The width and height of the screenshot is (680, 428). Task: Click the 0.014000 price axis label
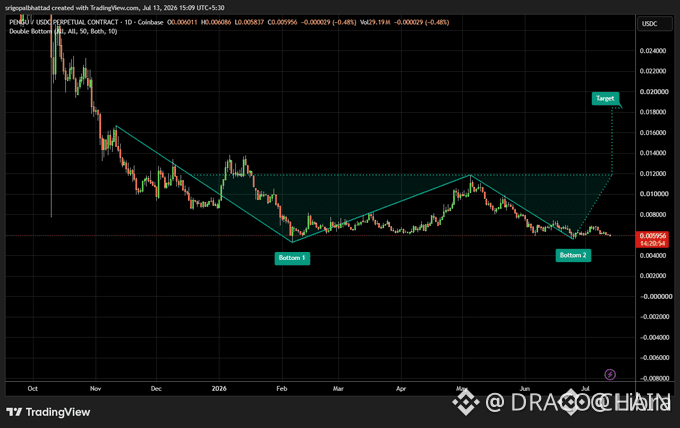click(653, 153)
